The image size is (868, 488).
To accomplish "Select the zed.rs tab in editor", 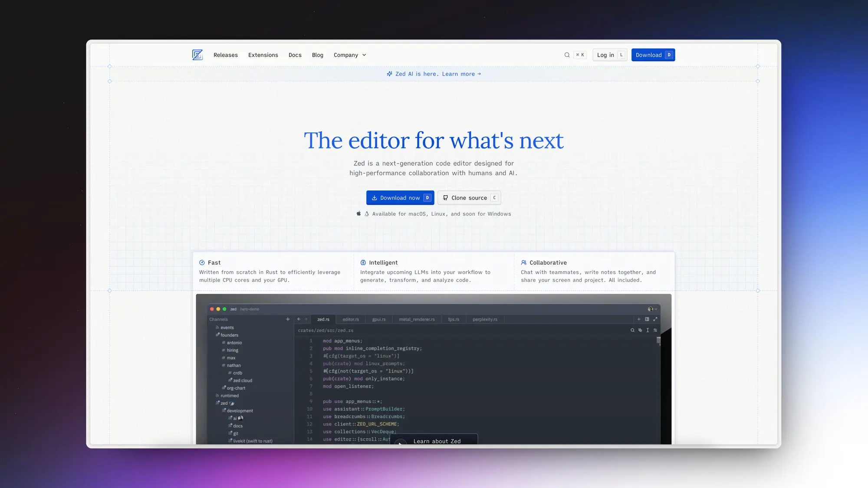I will click(323, 319).
